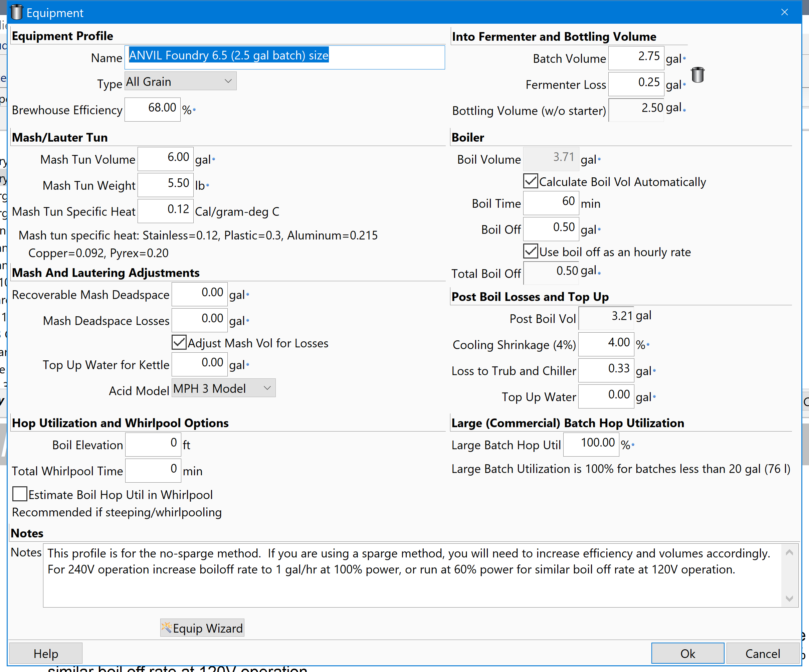Click the Post Boil Vol field
Screen dimensions: 809x672
tap(606, 318)
